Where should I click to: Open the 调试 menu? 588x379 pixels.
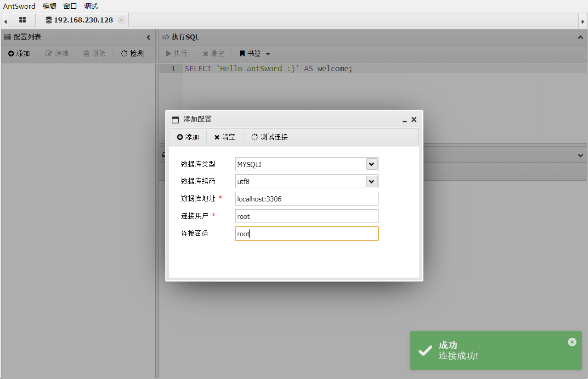pos(91,6)
